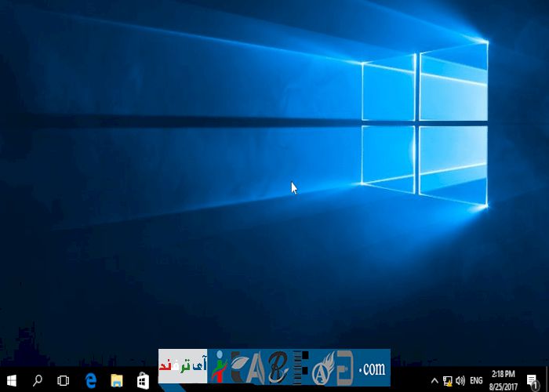Viewport: 549px width, 392px height.
Task: Click the glowing Windows logo on wallpaper
Action: 424,125
